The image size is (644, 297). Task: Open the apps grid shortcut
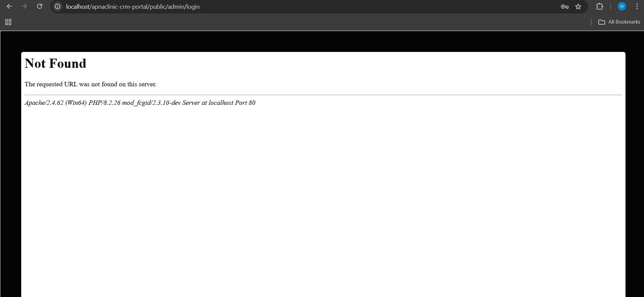point(8,22)
